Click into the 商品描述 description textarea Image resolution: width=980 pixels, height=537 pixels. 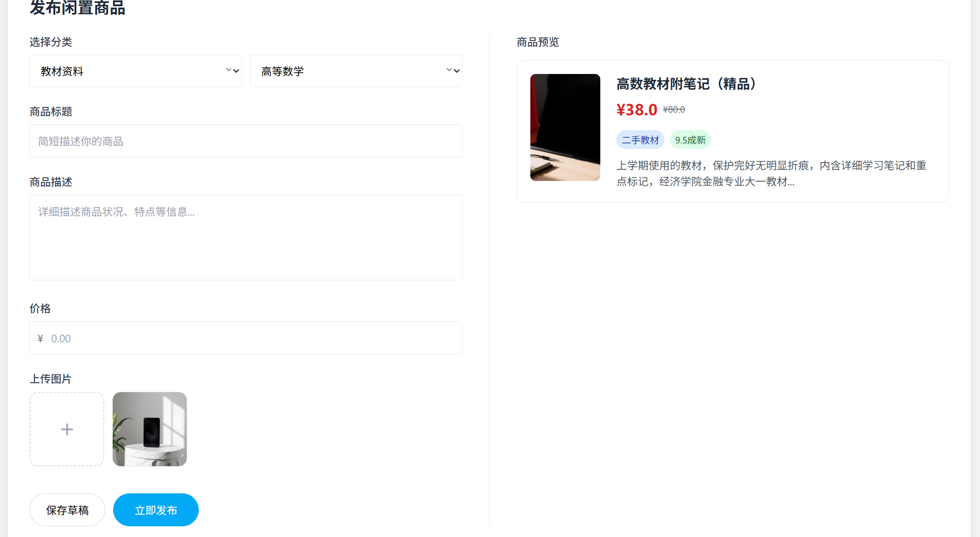tap(246, 237)
